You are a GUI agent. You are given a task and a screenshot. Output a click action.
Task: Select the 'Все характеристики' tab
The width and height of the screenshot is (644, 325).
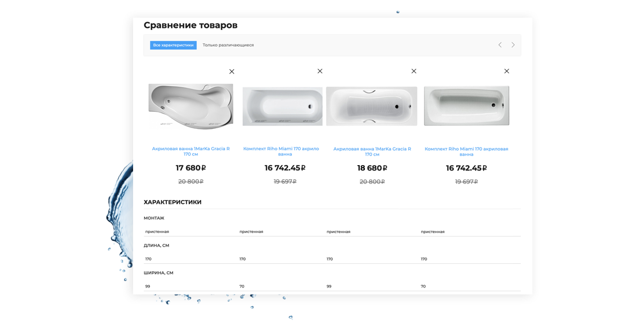coord(173,45)
